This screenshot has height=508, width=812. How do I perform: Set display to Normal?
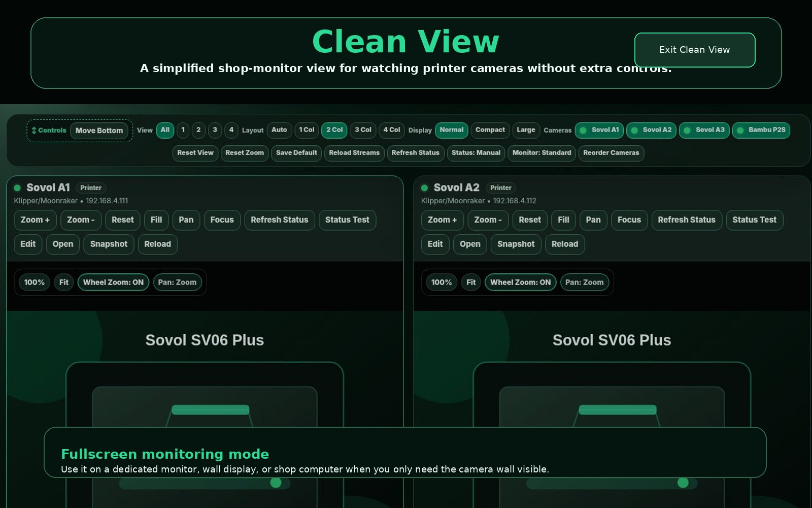click(x=452, y=130)
